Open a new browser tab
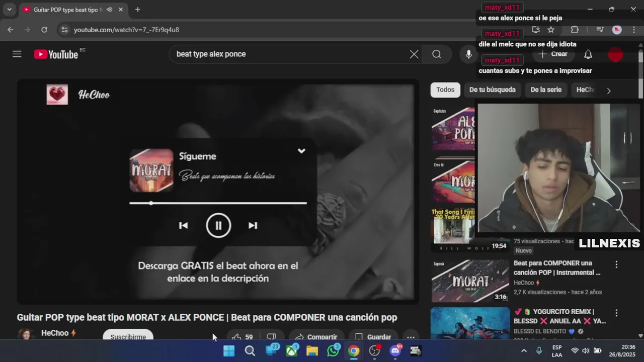The height and width of the screenshot is (362, 644). (x=137, y=10)
